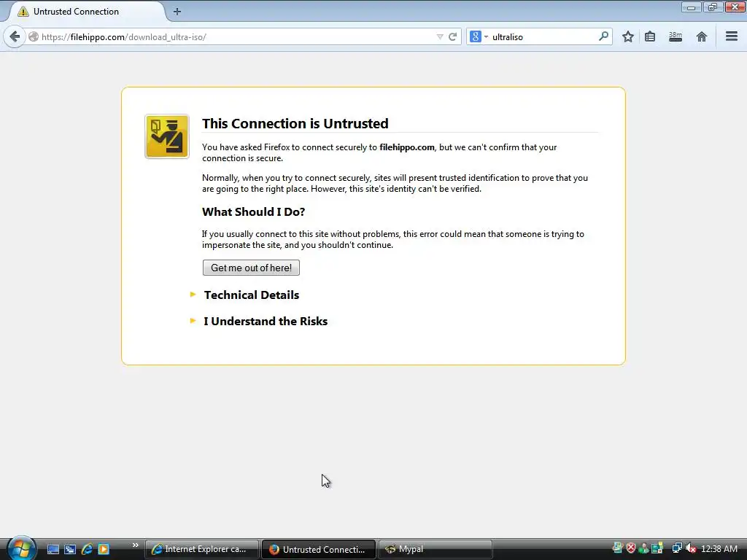Show bookmarks list icon
Screen dimensions: 747x560
(650, 36)
